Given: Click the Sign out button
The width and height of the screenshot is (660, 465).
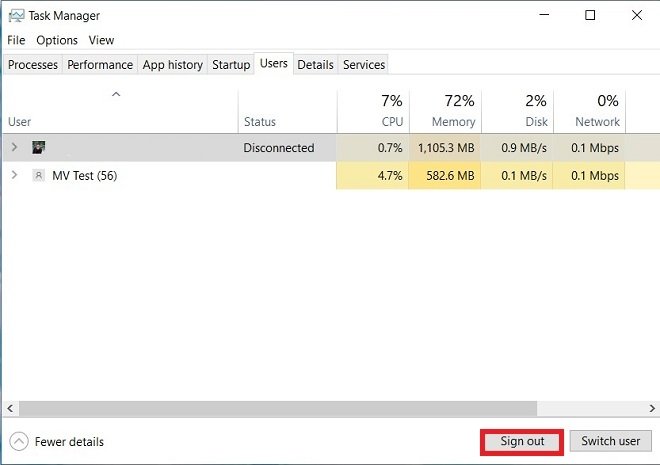Looking at the screenshot, I should tap(522, 441).
